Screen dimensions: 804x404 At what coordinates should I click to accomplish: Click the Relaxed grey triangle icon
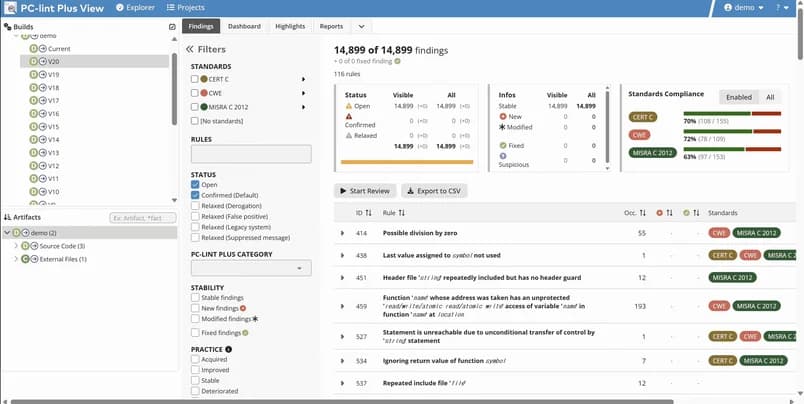tap(349, 135)
